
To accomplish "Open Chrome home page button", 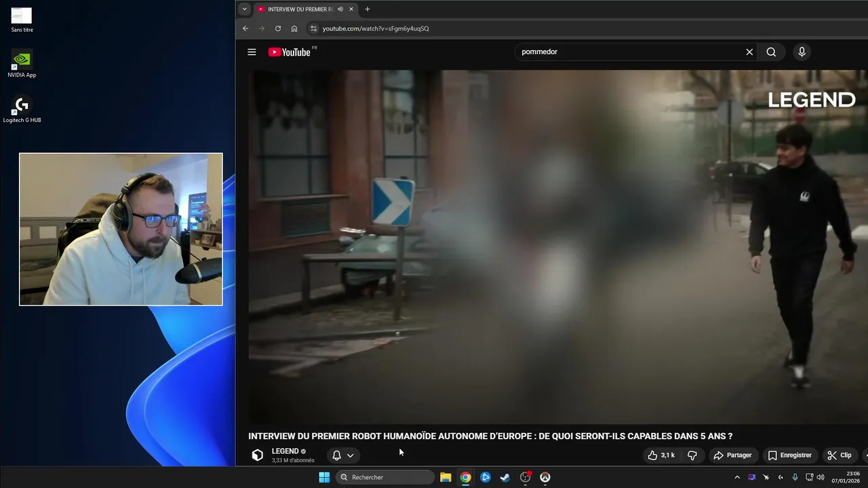I will pyautogui.click(x=294, y=28).
